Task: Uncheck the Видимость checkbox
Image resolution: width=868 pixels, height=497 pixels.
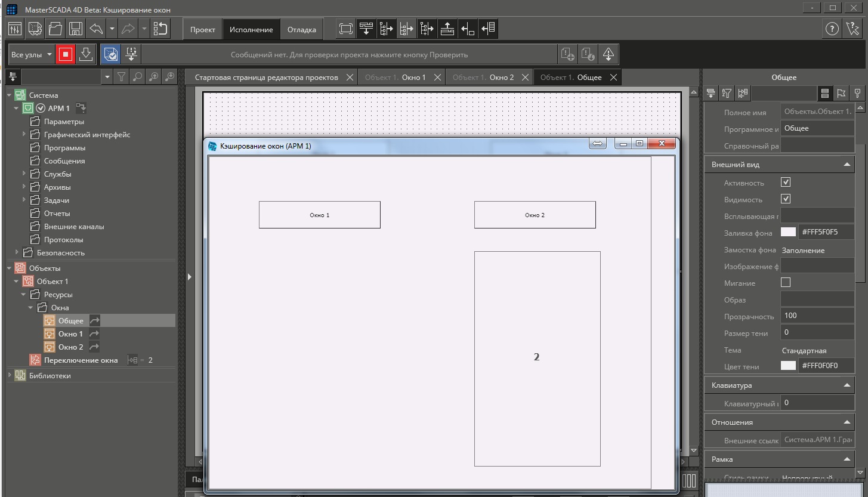Action: pos(786,199)
